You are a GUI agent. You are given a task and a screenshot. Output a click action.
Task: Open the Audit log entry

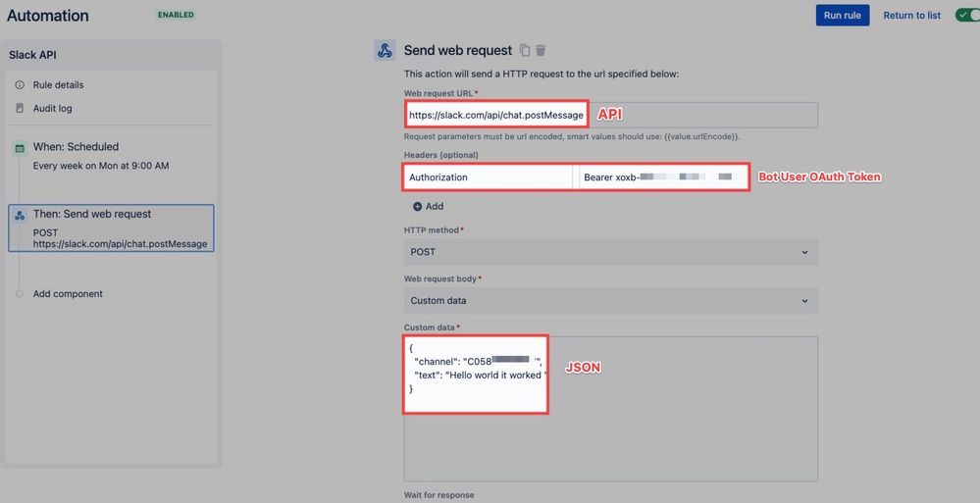[x=53, y=108]
